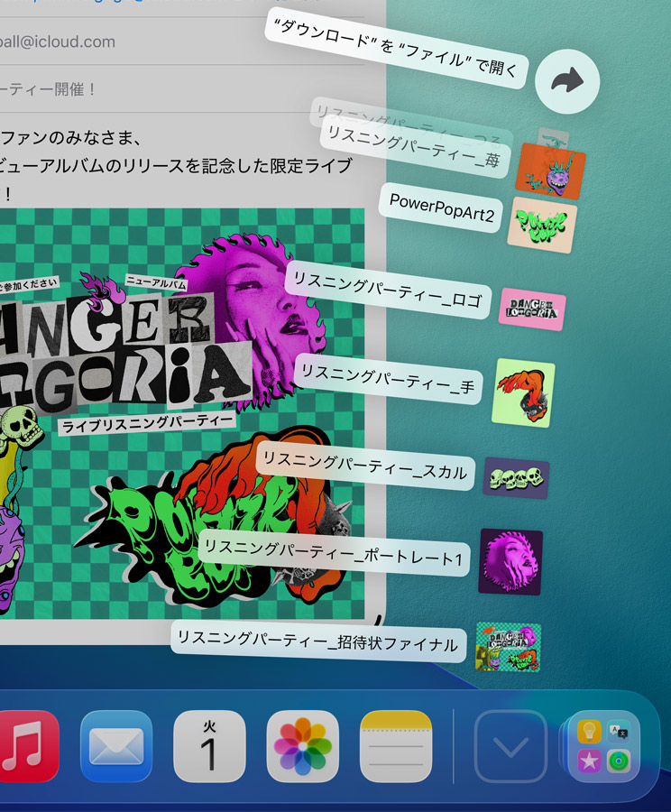
Task: Open the Music app in the dock
Action: (x=27, y=746)
